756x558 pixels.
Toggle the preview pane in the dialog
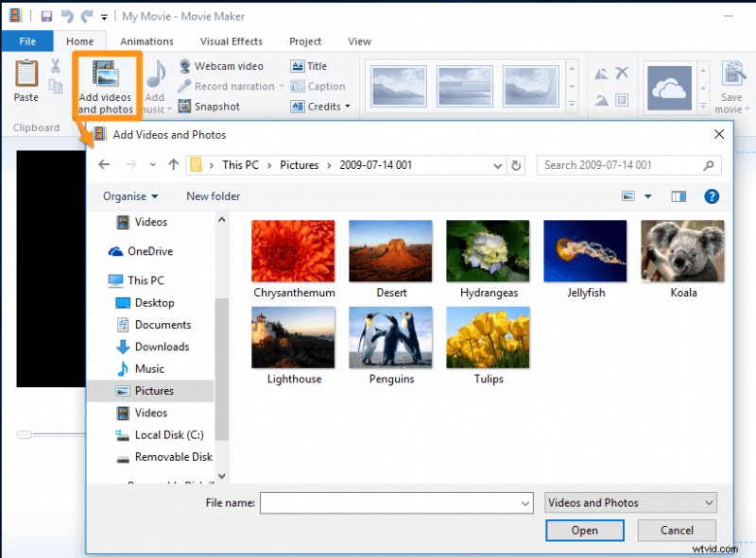click(679, 195)
